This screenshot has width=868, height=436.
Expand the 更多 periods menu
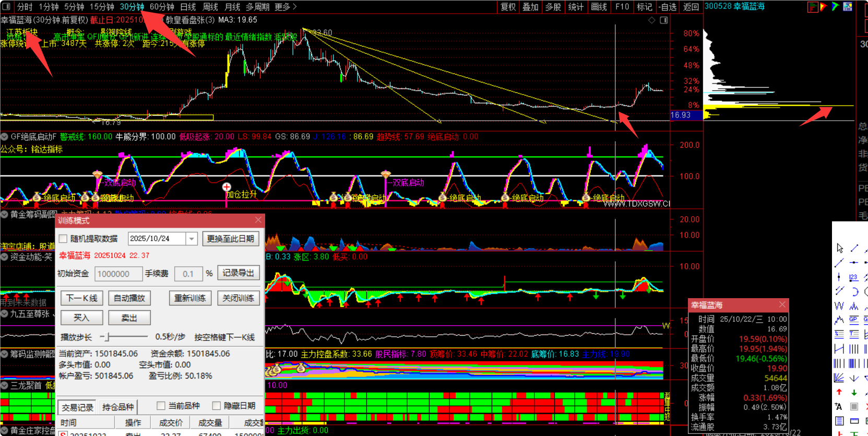(286, 7)
